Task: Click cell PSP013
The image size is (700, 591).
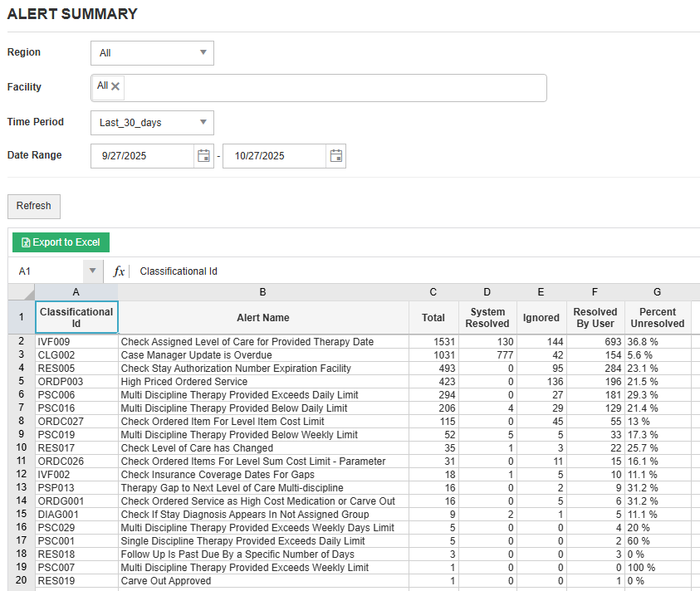Action: coord(76,488)
